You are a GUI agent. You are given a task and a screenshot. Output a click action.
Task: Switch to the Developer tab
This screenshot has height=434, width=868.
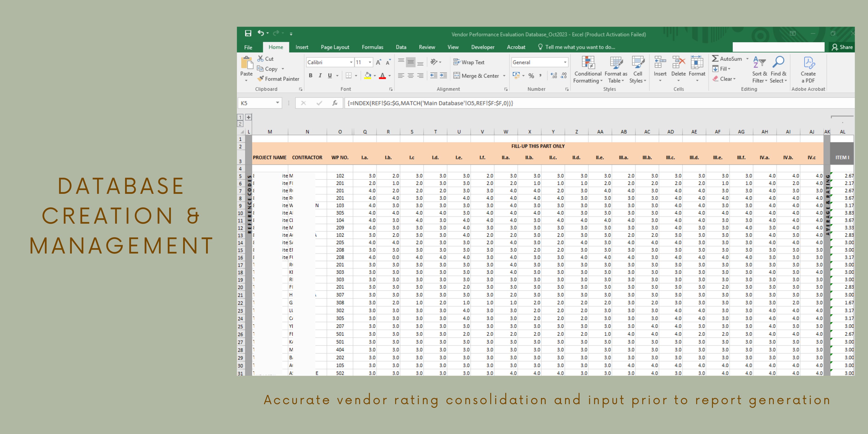coord(483,47)
